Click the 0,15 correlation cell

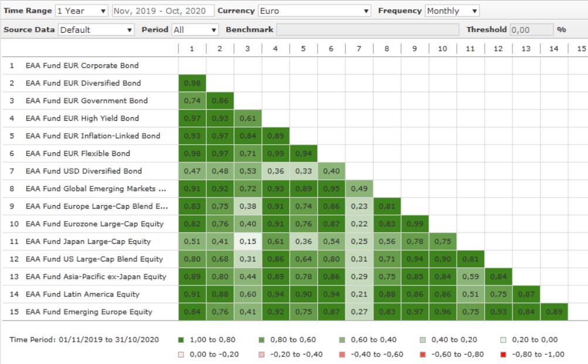[x=247, y=241]
